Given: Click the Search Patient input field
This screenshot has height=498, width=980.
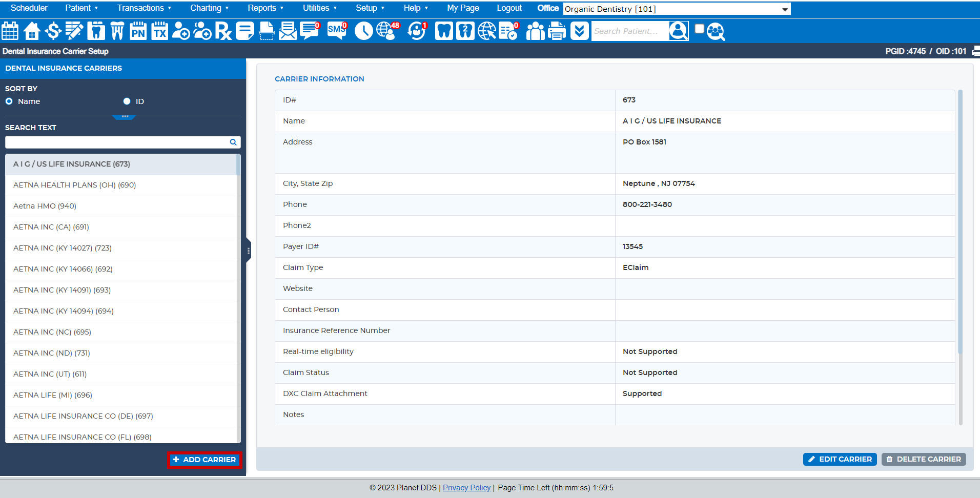Looking at the screenshot, I should (630, 31).
